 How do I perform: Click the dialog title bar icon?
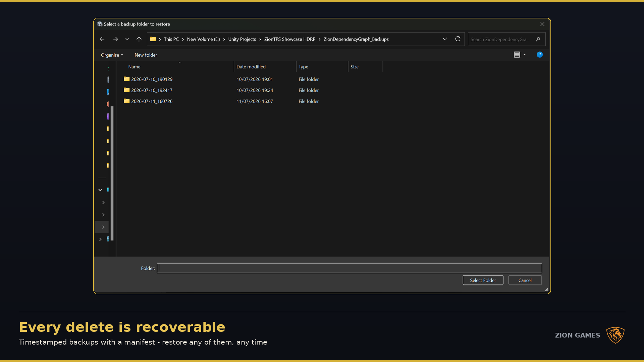tap(100, 24)
